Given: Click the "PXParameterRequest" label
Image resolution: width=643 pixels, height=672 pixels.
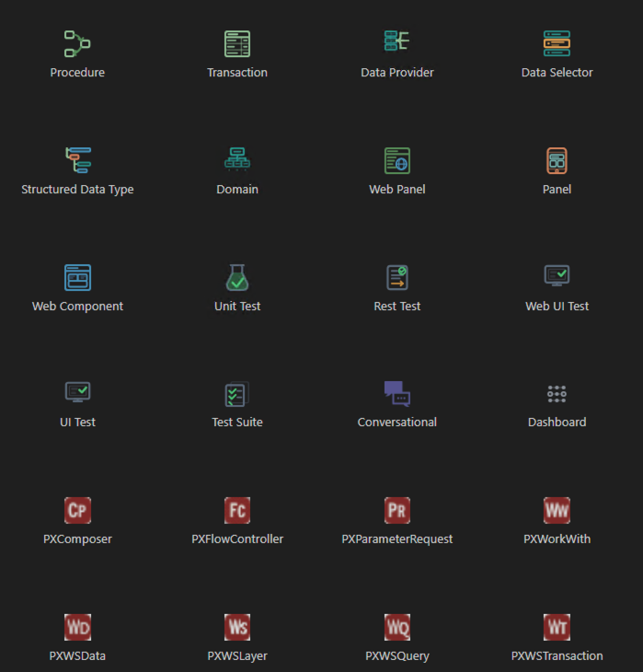Looking at the screenshot, I should tap(397, 539).
